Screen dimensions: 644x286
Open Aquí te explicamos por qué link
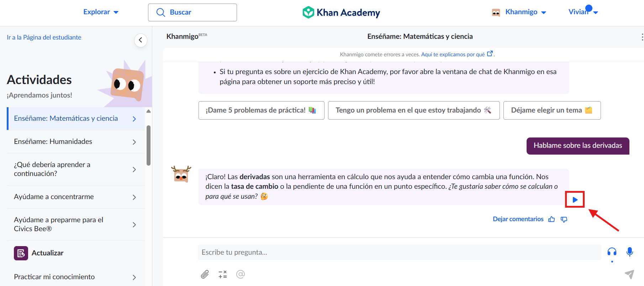click(457, 54)
